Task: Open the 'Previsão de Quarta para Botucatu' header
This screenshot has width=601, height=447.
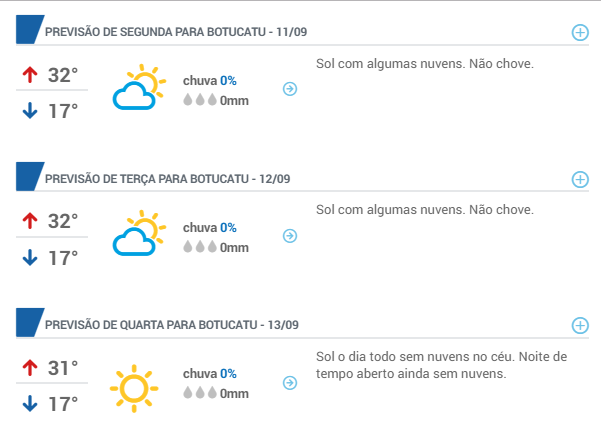Action: tap(172, 325)
